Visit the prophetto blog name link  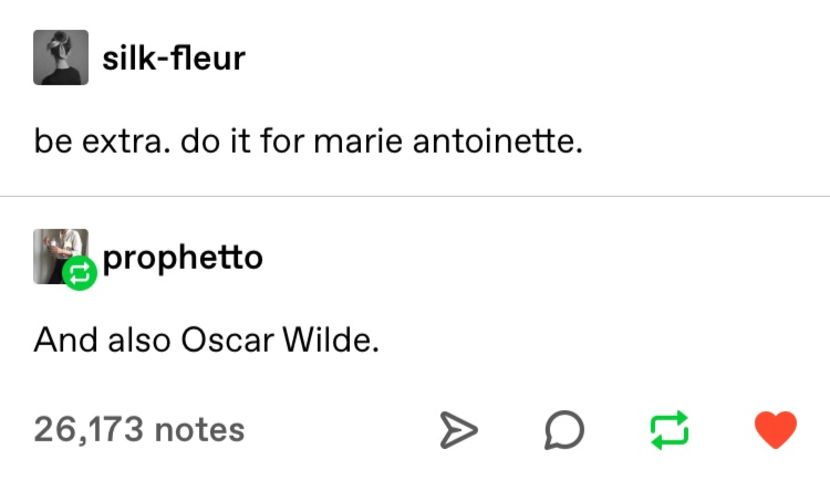(x=183, y=258)
